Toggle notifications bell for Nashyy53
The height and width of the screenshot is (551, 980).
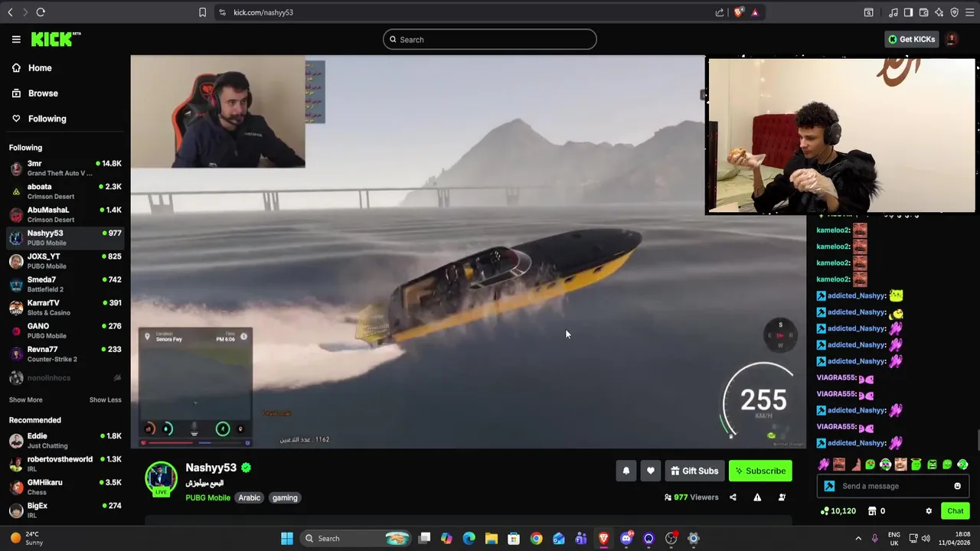(626, 471)
